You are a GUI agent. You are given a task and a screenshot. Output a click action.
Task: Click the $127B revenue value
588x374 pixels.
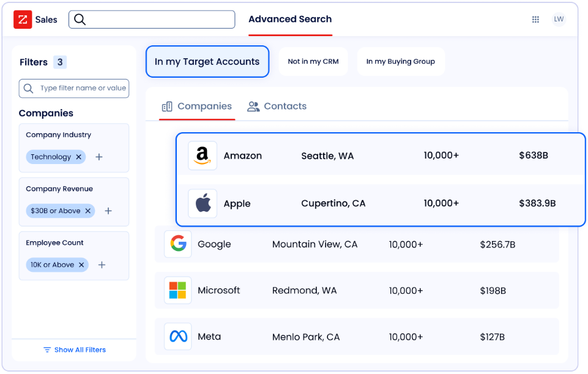pyautogui.click(x=492, y=337)
